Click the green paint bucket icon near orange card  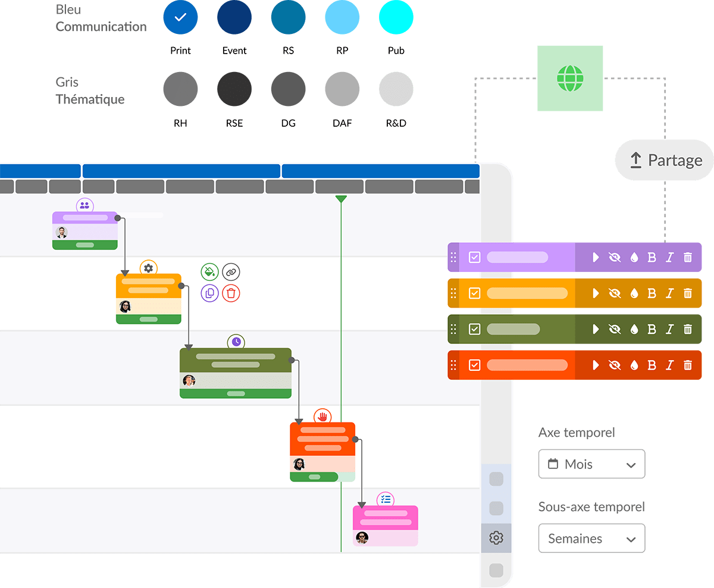[x=210, y=273]
